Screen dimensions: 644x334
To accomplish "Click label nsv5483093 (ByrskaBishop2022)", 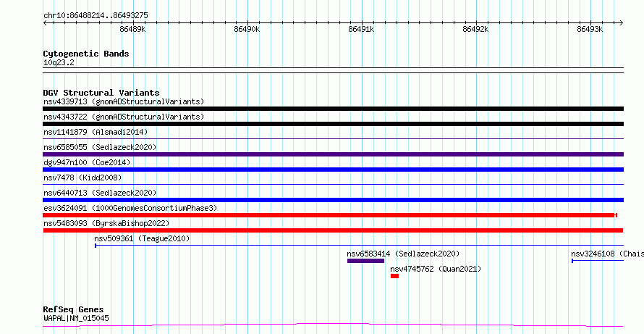I will pos(106,223).
